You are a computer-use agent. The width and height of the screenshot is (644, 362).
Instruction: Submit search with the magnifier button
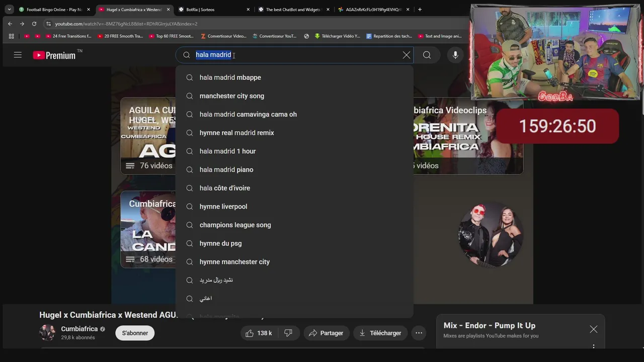tap(427, 55)
